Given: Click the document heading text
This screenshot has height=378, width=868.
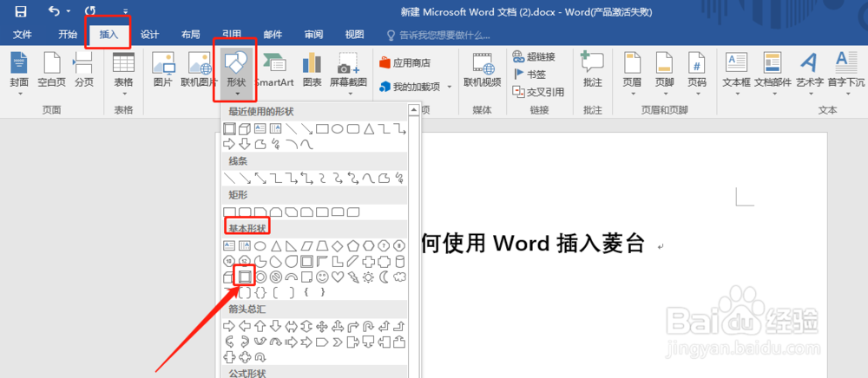Looking at the screenshot, I should [x=533, y=243].
